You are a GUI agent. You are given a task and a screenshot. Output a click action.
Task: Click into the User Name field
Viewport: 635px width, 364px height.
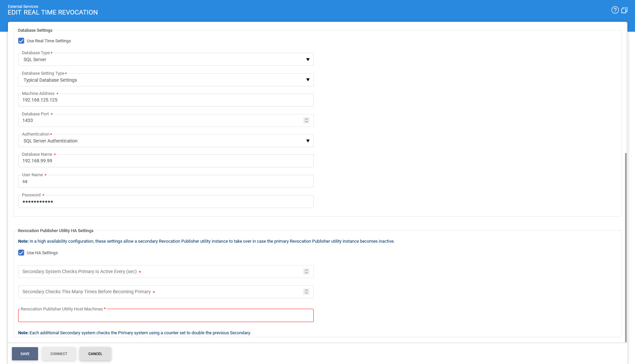(x=165, y=182)
